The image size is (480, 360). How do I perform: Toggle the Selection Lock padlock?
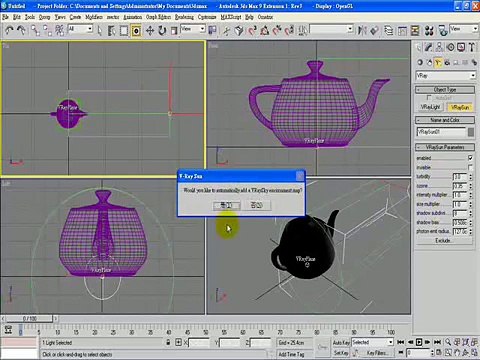pyautogui.click(x=168, y=342)
